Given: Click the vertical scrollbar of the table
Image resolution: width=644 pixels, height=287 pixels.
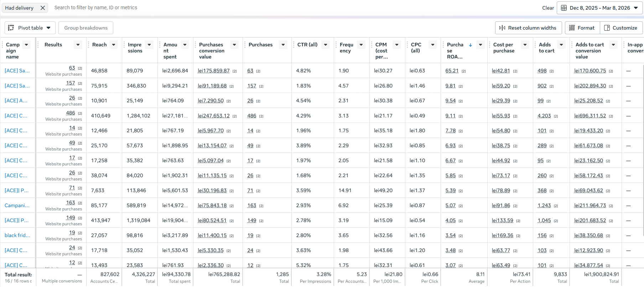Looking at the screenshot, I should [643, 150].
